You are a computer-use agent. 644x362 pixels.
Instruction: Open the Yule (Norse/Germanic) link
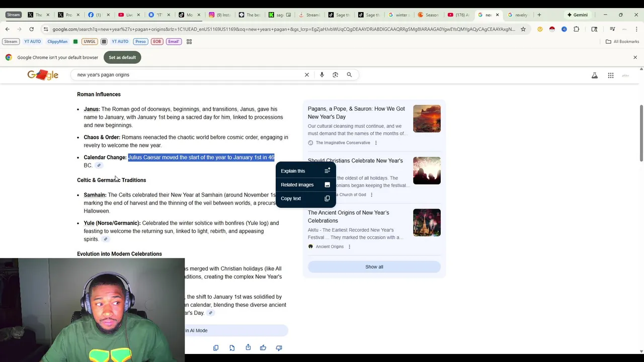pos(112,223)
